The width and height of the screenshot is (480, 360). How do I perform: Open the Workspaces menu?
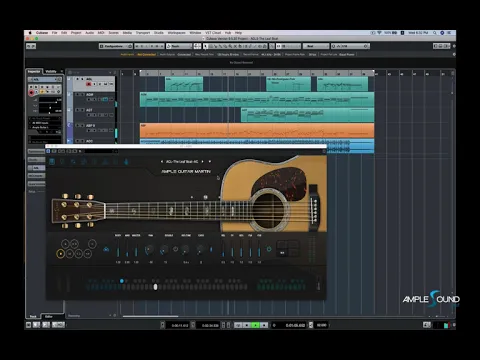(x=176, y=33)
